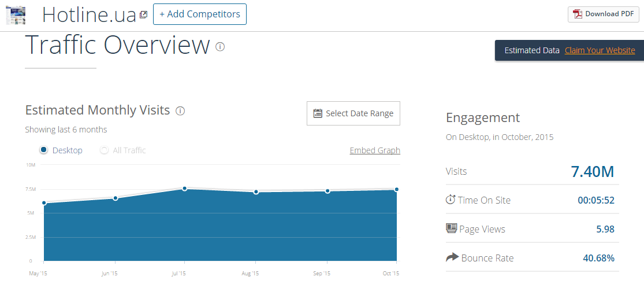Click the Add Competitors button

click(x=199, y=14)
